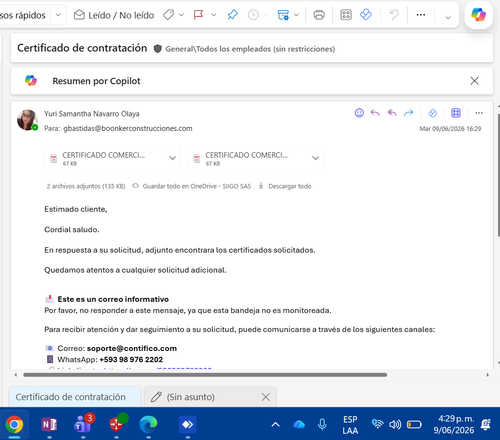Expand the ribbon with the chevron
The width and height of the screenshot is (500, 440).
pos(448,17)
